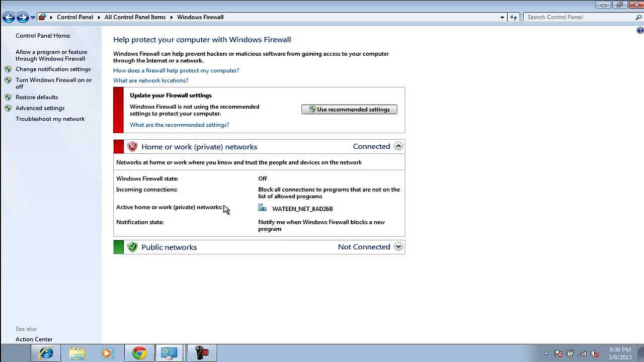Open How does a firewall help link

pyautogui.click(x=176, y=70)
